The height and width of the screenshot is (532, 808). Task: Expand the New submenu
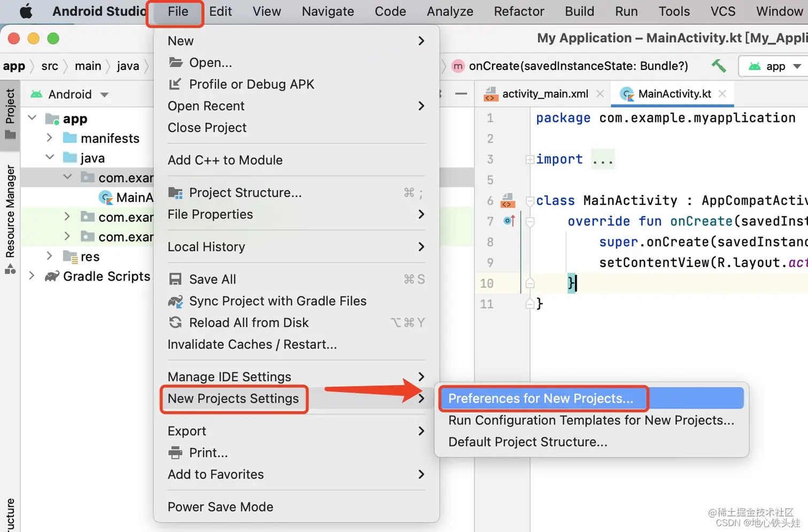(x=297, y=41)
